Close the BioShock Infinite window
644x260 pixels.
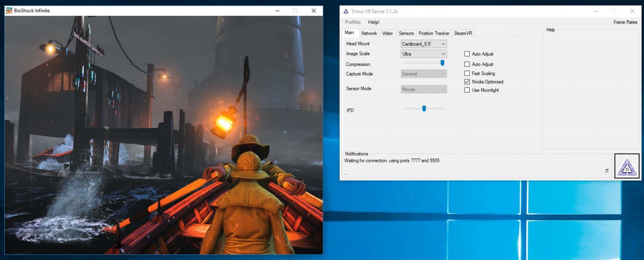tap(314, 11)
